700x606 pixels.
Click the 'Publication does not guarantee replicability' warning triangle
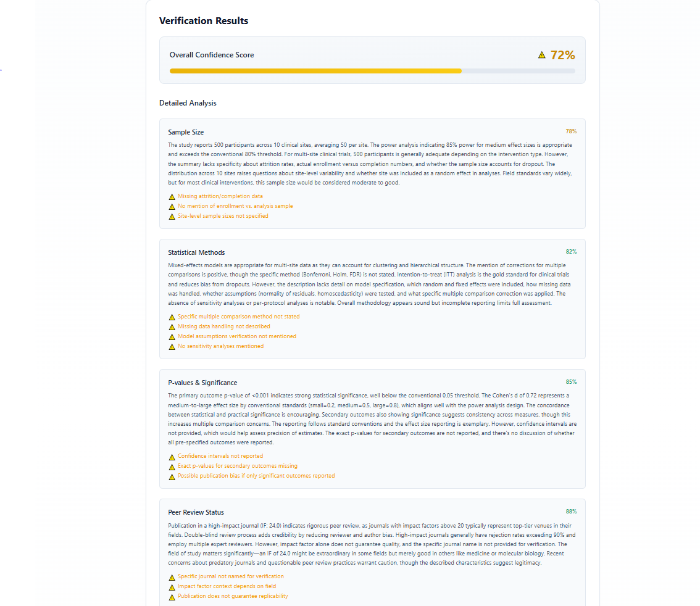pos(172,596)
